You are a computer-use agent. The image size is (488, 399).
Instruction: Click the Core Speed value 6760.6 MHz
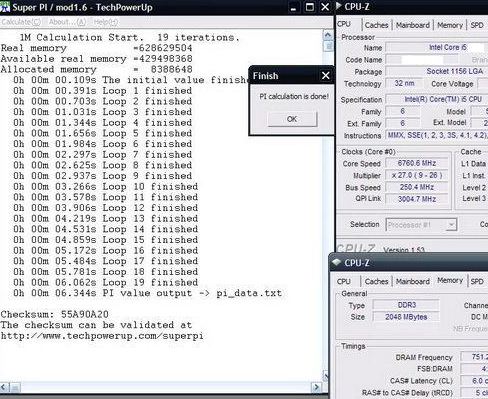[417, 163]
